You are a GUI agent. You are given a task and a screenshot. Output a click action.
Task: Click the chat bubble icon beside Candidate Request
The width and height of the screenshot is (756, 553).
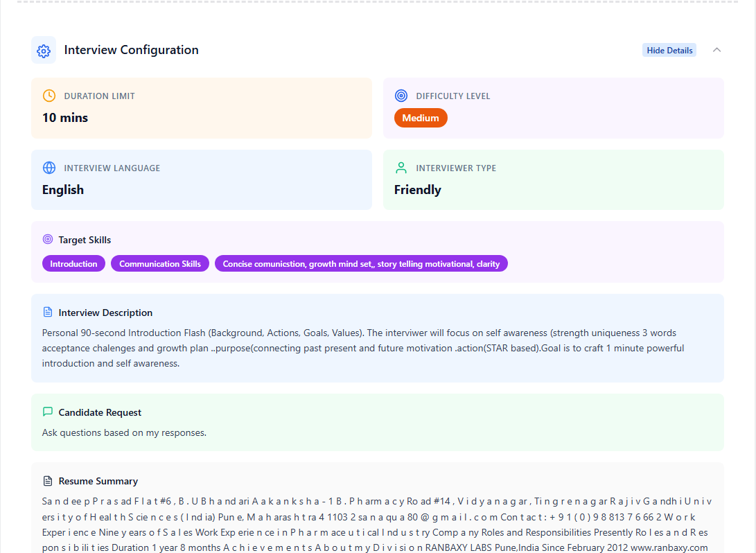point(48,412)
